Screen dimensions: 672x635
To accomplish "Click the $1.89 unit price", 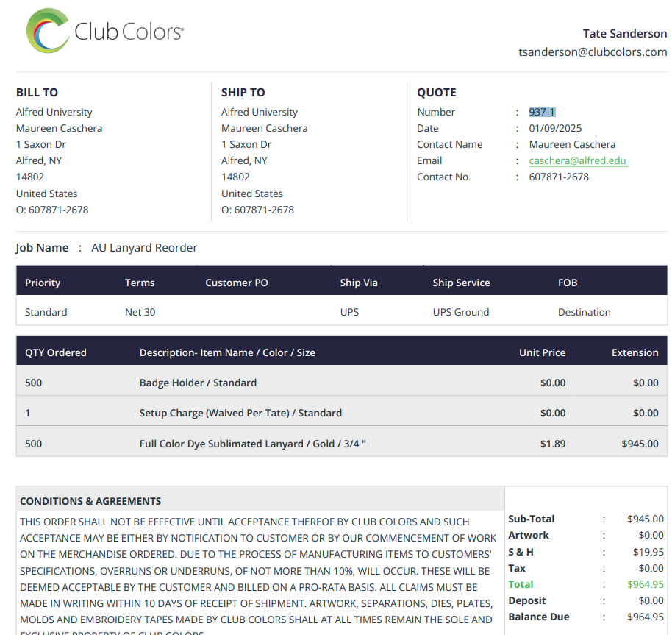I will click(x=553, y=444).
